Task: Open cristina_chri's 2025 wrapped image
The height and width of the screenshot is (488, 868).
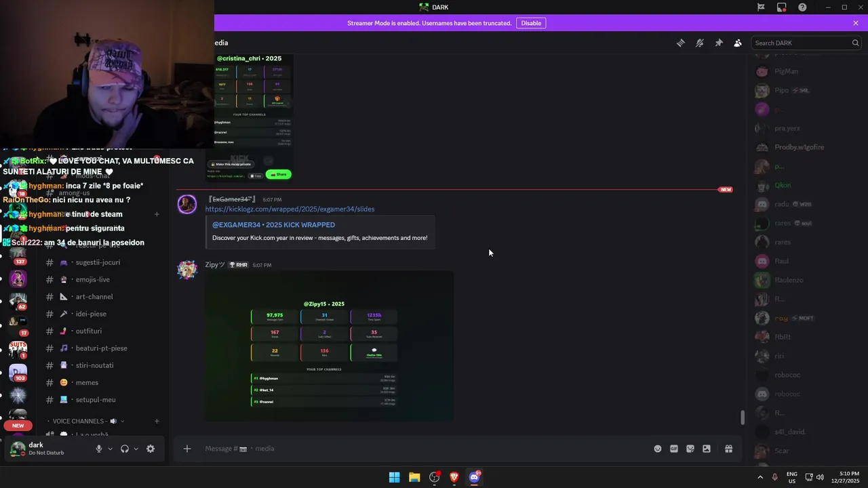Action: [250, 117]
